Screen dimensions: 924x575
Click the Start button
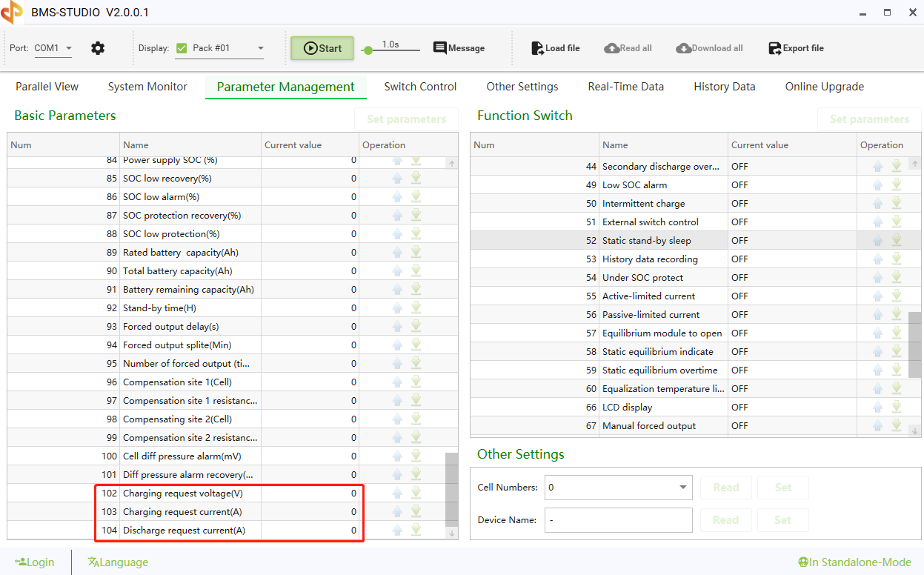point(322,48)
